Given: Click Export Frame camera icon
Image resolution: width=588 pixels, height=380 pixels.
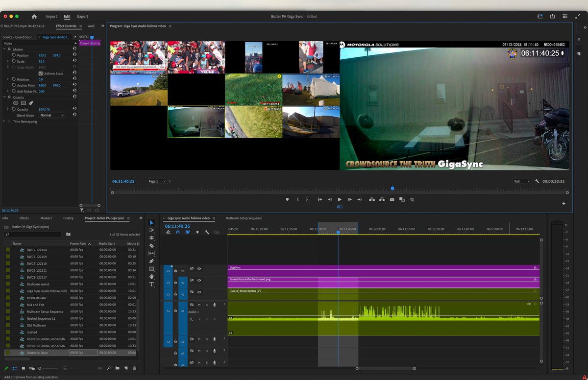Looking at the screenshot, I should [392, 199].
